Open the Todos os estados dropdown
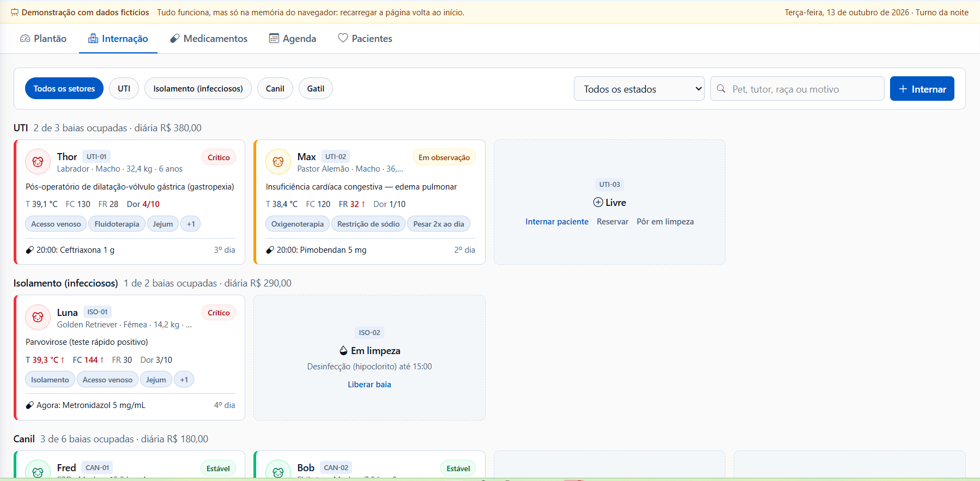980x481 pixels. [x=639, y=89]
